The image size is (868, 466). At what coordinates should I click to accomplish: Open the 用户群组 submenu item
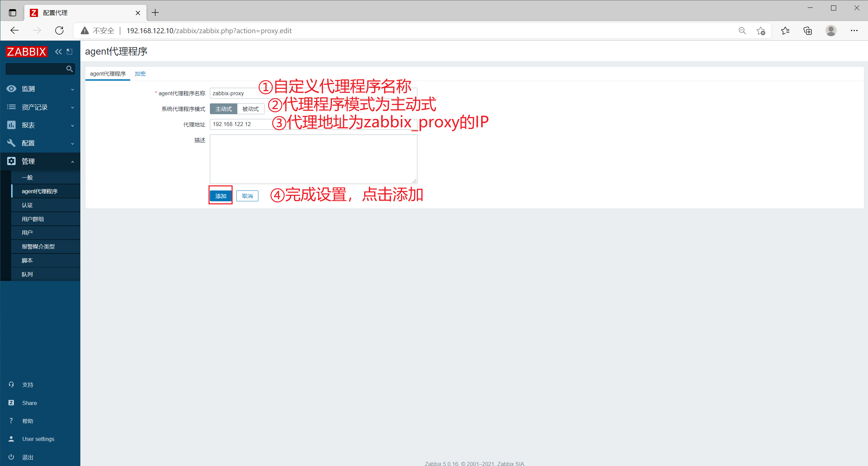[x=46, y=219]
